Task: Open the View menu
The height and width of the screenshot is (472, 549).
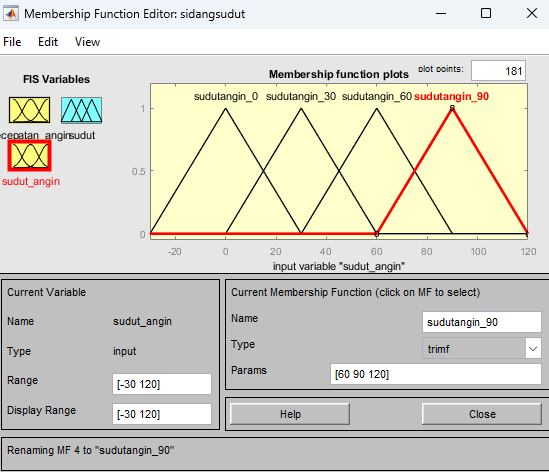Action: [87, 42]
